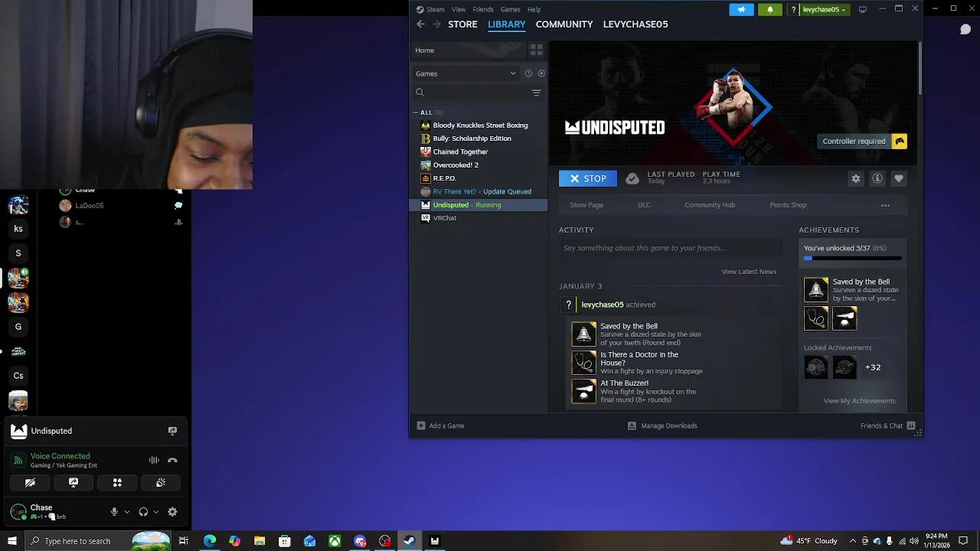Stream Undisputed from Discord activity panel

click(172, 431)
